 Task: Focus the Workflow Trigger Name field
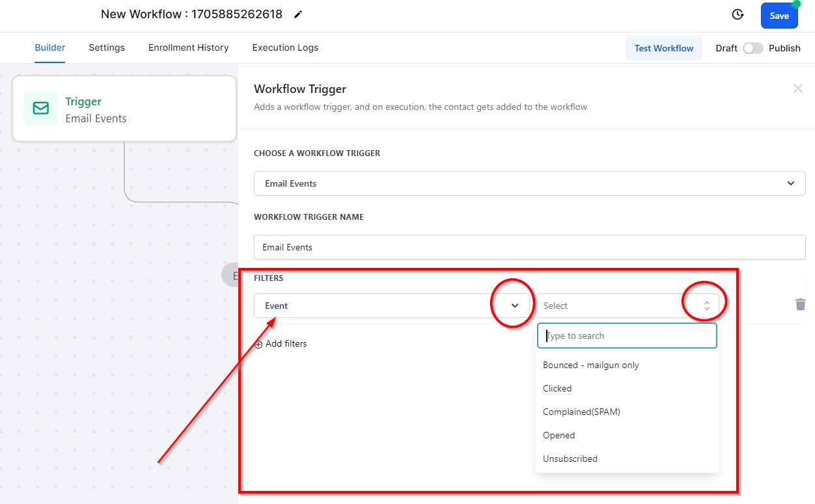click(529, 247)
